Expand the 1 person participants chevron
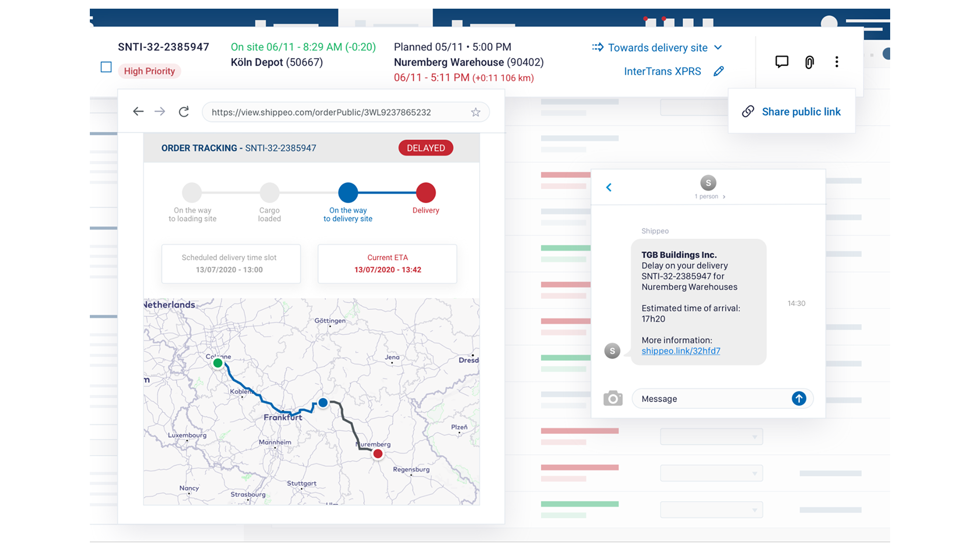This screenshot has height=551, width=980. pyautogui.click(x=724, y=196)
